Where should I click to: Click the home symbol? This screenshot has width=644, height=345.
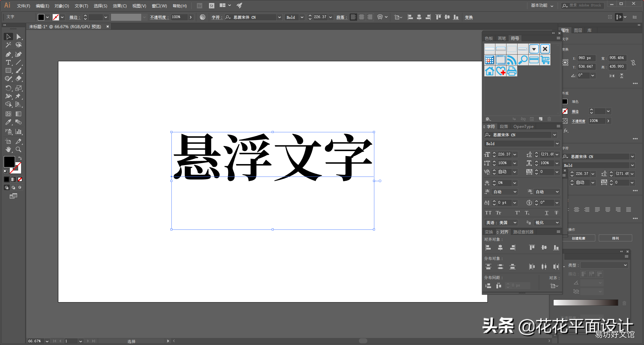point(490,71)
